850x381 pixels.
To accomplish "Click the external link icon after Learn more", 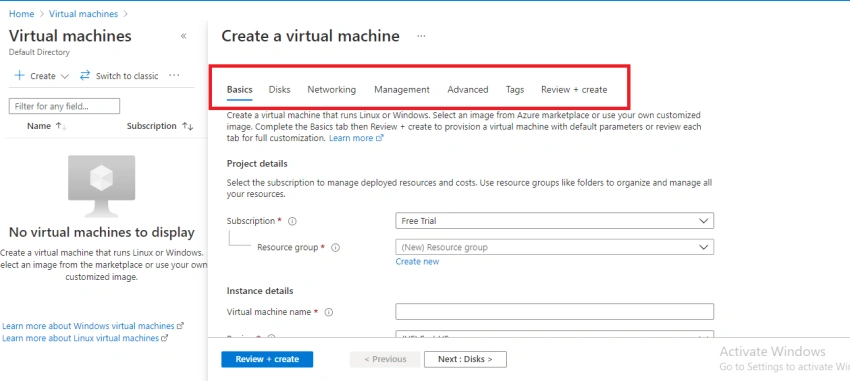I will [x=379, y=138].
